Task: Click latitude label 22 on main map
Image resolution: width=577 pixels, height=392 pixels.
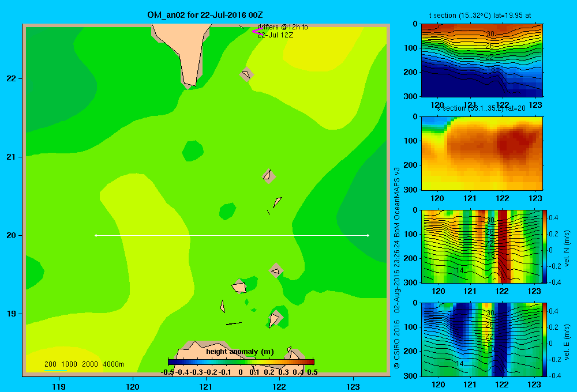Action: [12, 79]
